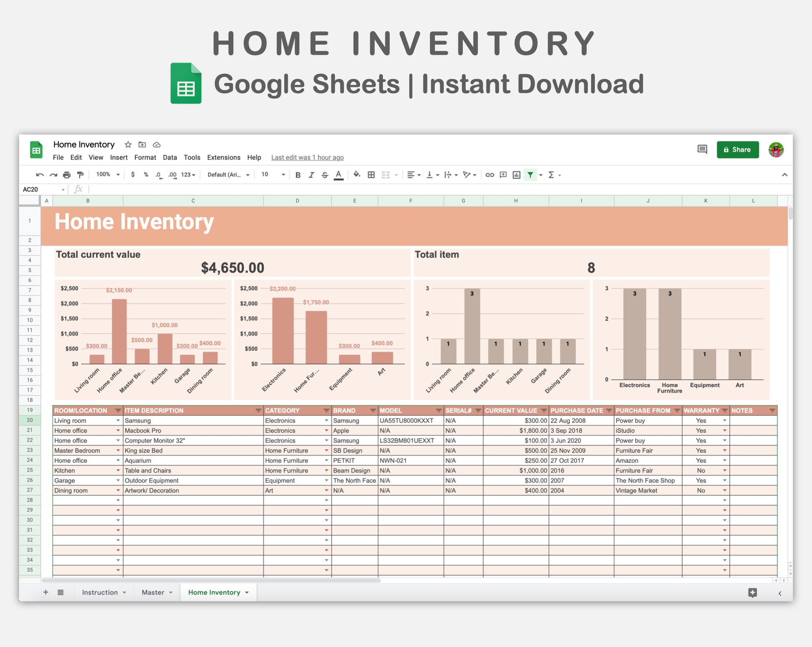The image size is (812, 647).
Task: Click the Name box showing AC20
Action: click(x=43, y=189)
